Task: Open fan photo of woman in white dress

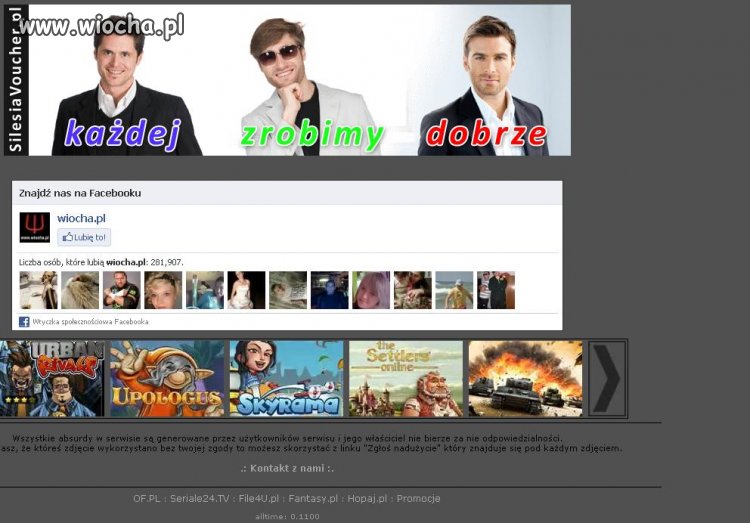Action: click(x=246, y=290)
